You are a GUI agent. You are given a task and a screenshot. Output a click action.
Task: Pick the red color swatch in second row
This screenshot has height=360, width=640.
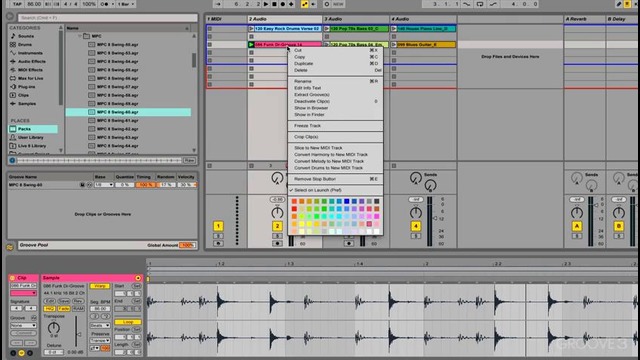point(294,209)
